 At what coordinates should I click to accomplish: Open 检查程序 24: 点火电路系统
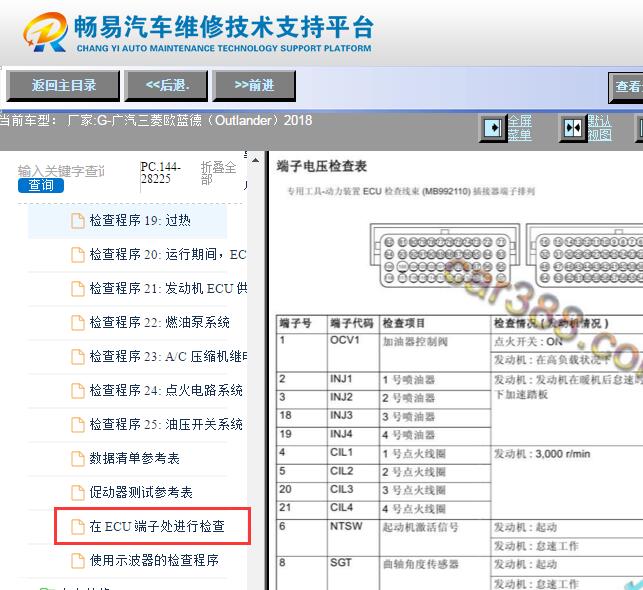click(x=166, y=391)
